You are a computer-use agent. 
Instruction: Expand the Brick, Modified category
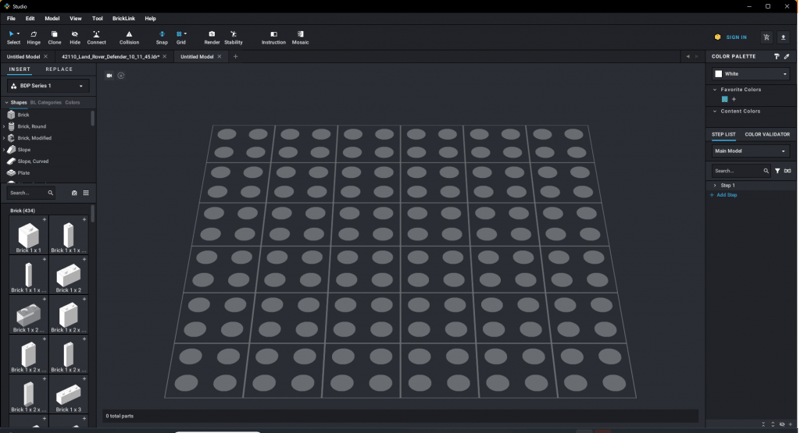point(5,138)
